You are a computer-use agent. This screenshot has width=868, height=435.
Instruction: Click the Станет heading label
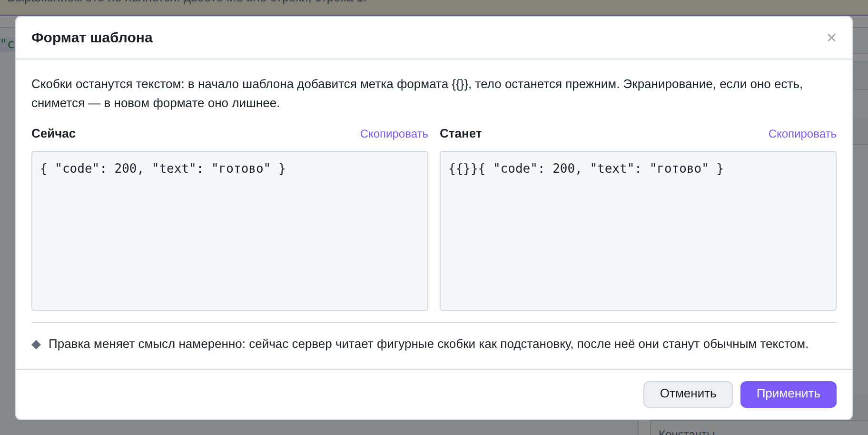461,134
